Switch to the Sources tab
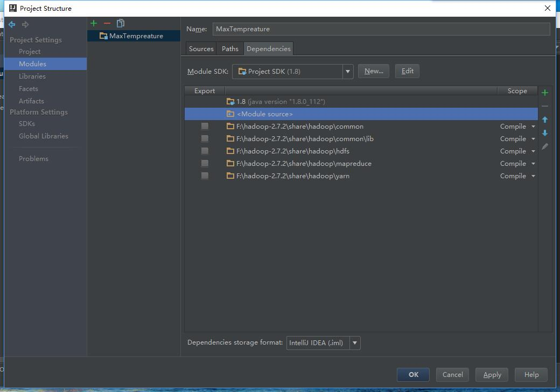 pyautogui.click(x=201, y=48)
